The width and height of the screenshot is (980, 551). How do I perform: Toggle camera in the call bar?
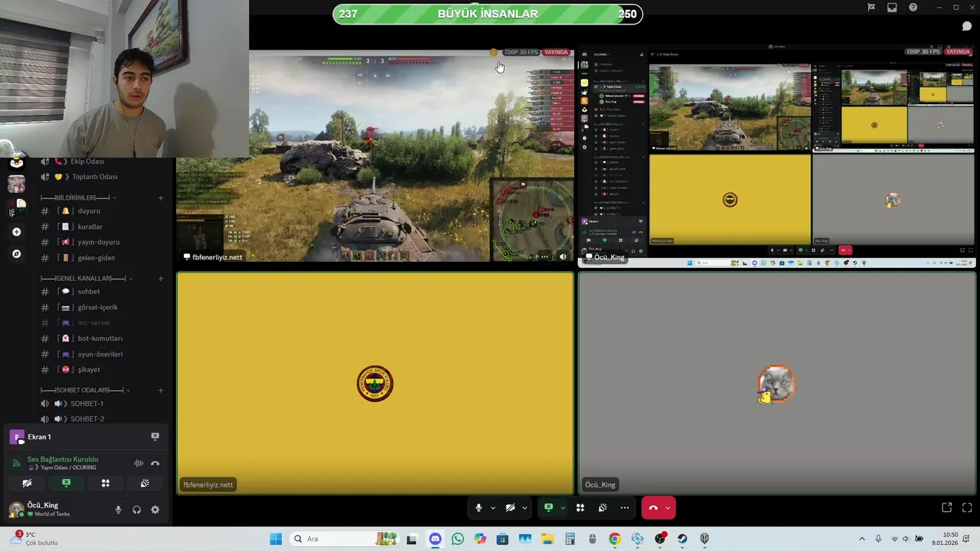[510, 507]
